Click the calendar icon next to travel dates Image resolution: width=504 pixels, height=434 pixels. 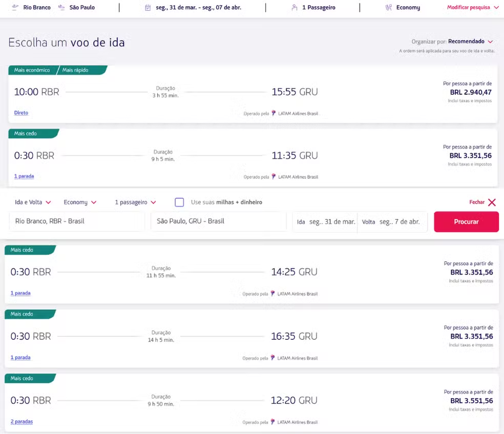click(x=148, y=7)
